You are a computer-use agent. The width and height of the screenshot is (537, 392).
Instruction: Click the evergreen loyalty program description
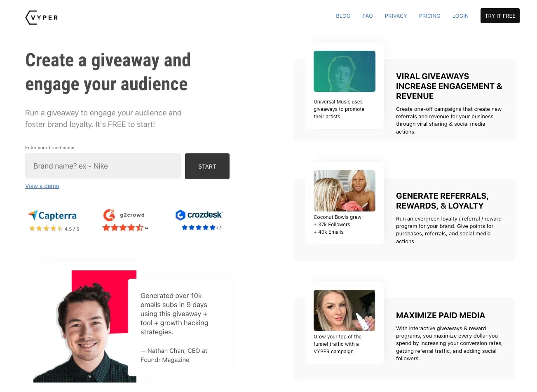click(x=449, y=230)
